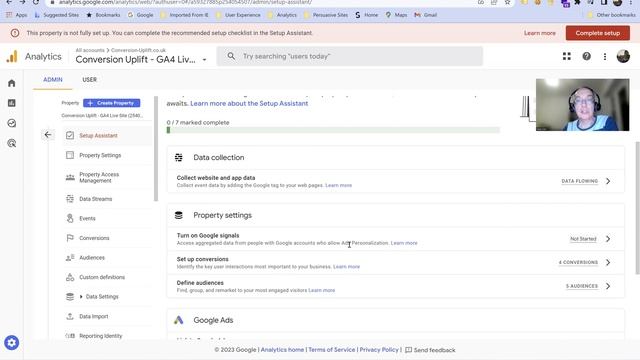The width and height of the screenshot is (640, 360).
Task: Switch to the ADMIN tab
Action: [x=53, y=80]
